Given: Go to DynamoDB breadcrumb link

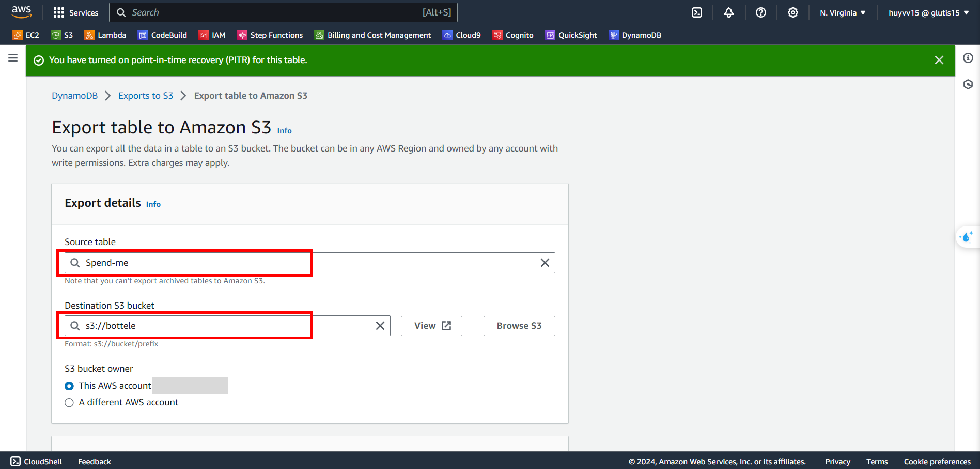Looking at the screenshot, I should (74, 96).
